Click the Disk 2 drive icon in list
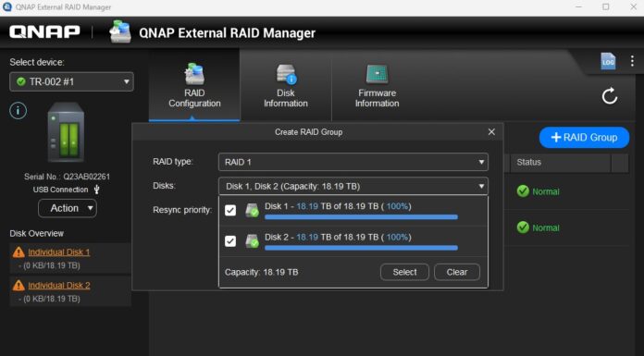The height and width of the screenshot is (356, 644). (x=252, y=241)
